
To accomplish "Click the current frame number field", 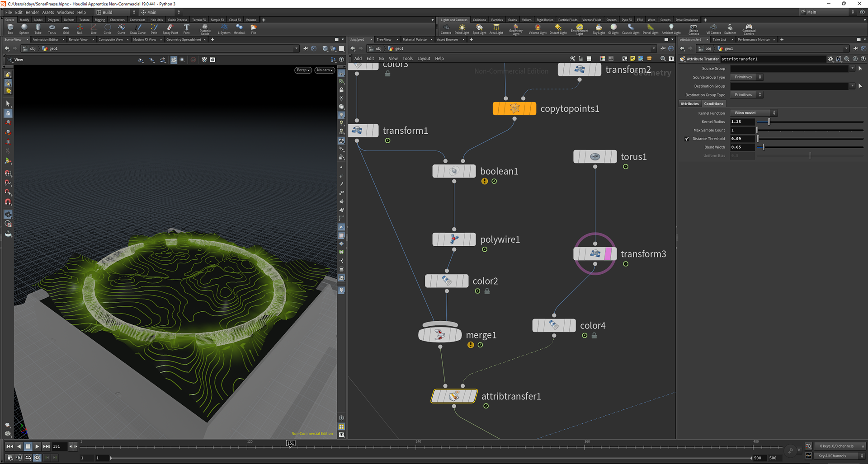I will pyautogui.click(x=59, y=446).
